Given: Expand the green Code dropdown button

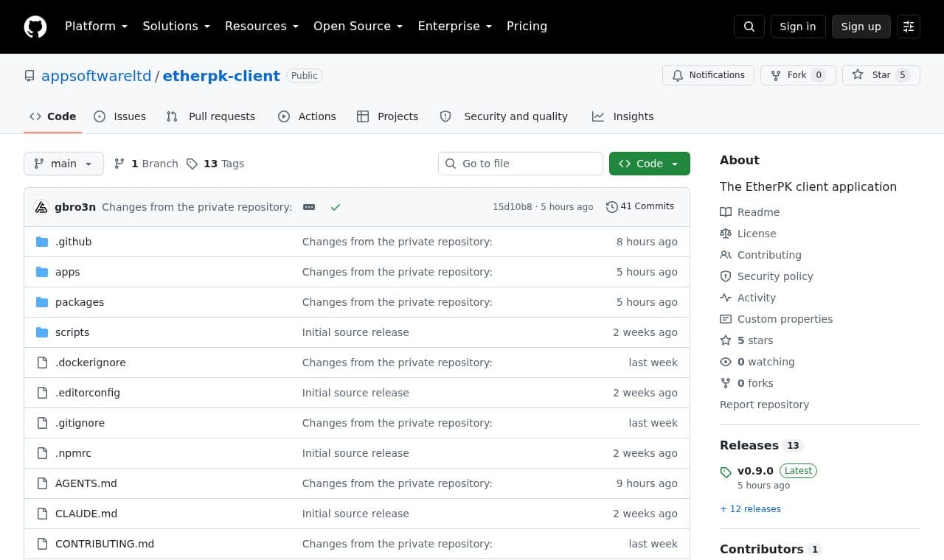Looking at the screenshot, I should point(650,164).
